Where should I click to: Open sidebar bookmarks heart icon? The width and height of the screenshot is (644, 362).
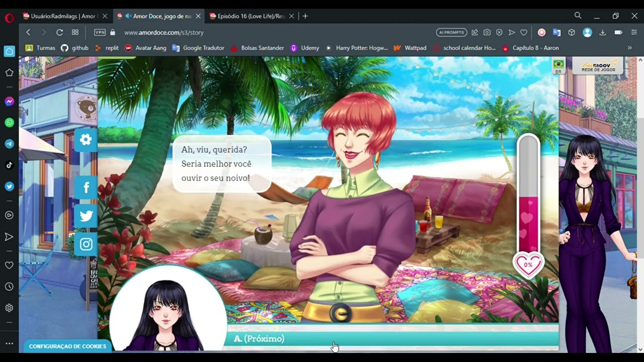9,265
